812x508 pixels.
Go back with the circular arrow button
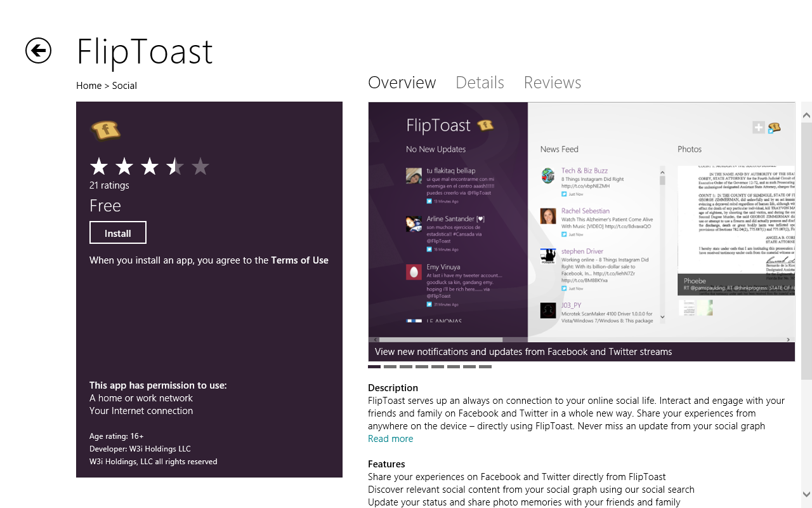[x=38, y=51]
